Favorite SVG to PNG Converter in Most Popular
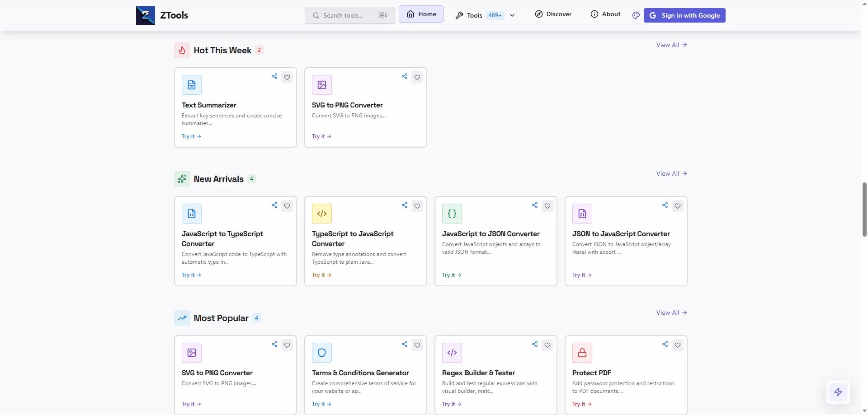The width and height of the screenshot is (868, 415). [x=287, y=345]
